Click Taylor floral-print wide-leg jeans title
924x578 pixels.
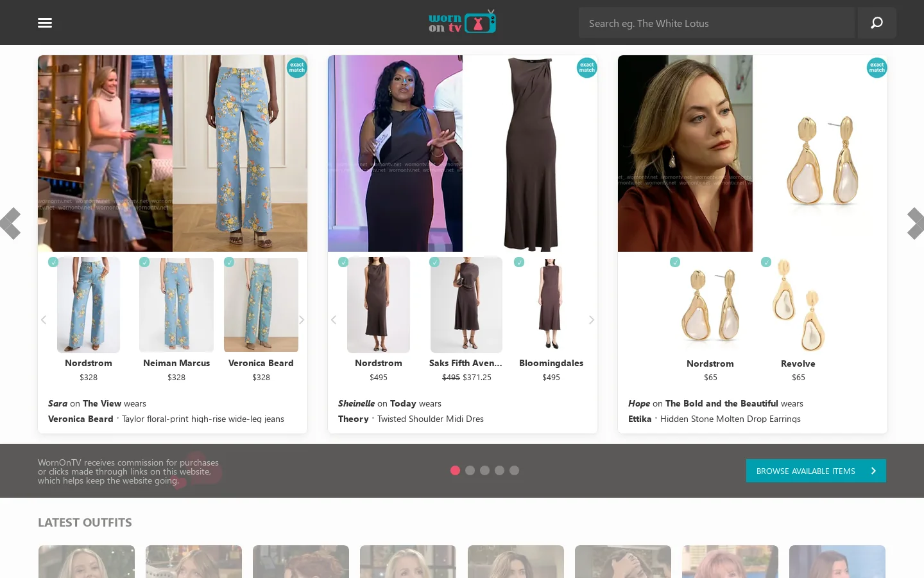(203, 419)
